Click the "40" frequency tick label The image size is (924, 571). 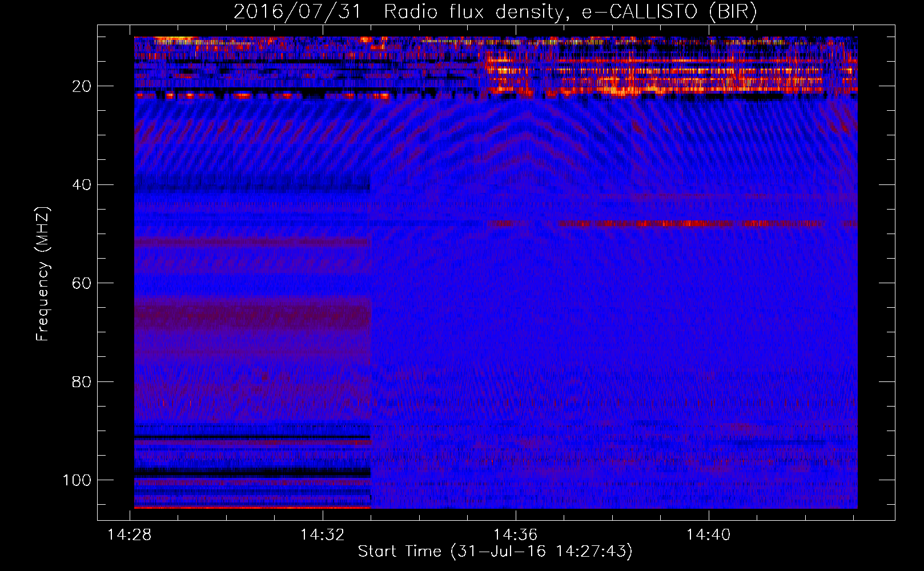click(x=82, y=185)
